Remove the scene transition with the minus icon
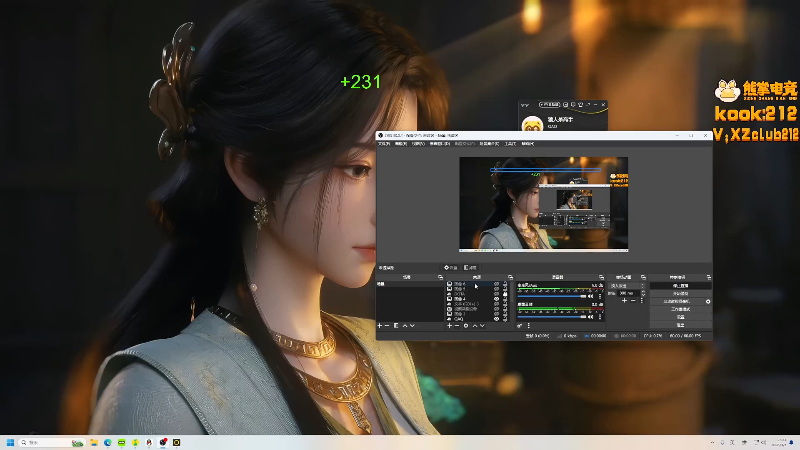 click(x=633, y=301)
